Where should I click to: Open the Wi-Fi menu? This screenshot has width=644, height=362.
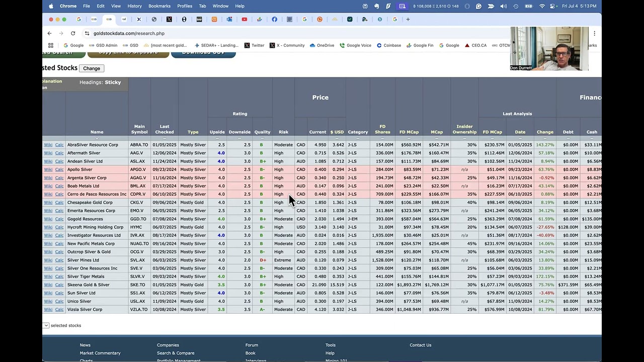point(542,6)
